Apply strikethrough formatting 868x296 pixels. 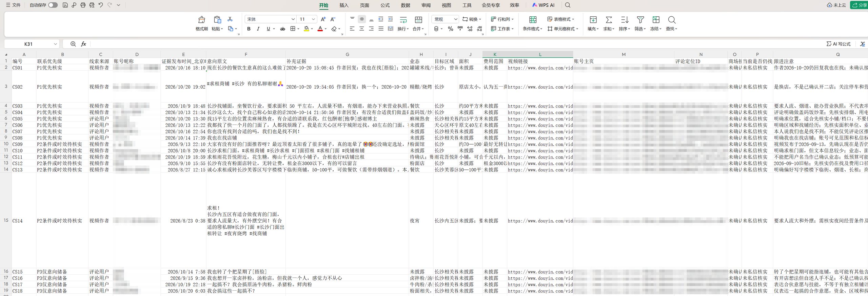click(x=282, y=29)
